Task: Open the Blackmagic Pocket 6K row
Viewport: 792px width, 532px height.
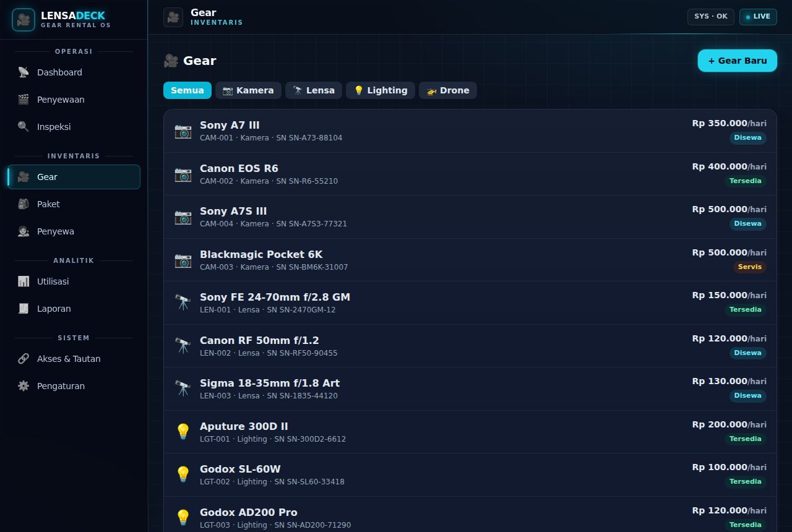Action: click(x=470, y=260)
